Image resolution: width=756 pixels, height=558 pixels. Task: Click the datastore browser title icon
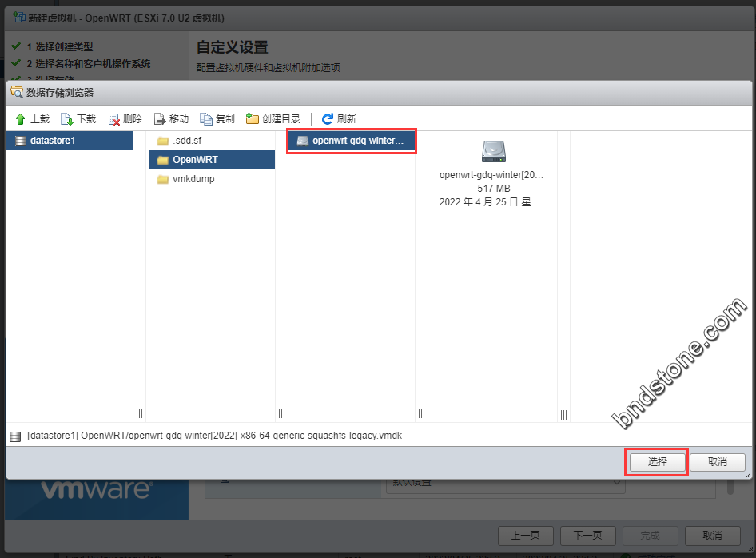point(17,92)
